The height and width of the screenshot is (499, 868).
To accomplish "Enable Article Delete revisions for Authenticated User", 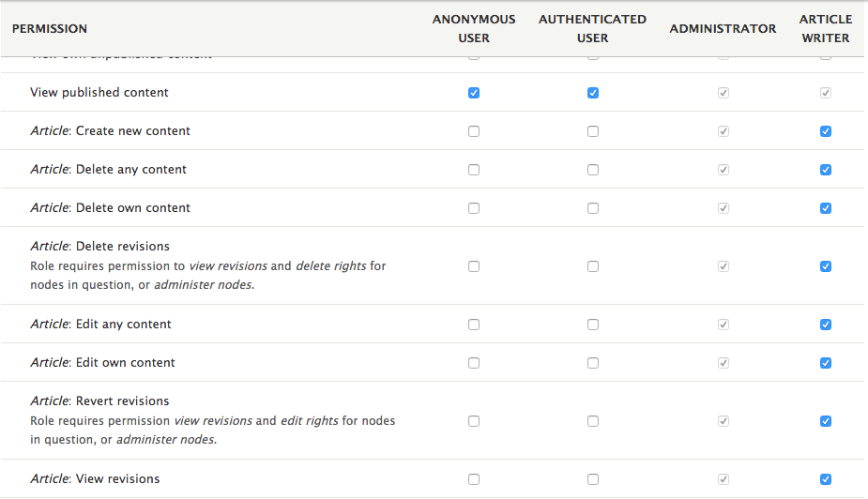I will (x=593, y=266).
